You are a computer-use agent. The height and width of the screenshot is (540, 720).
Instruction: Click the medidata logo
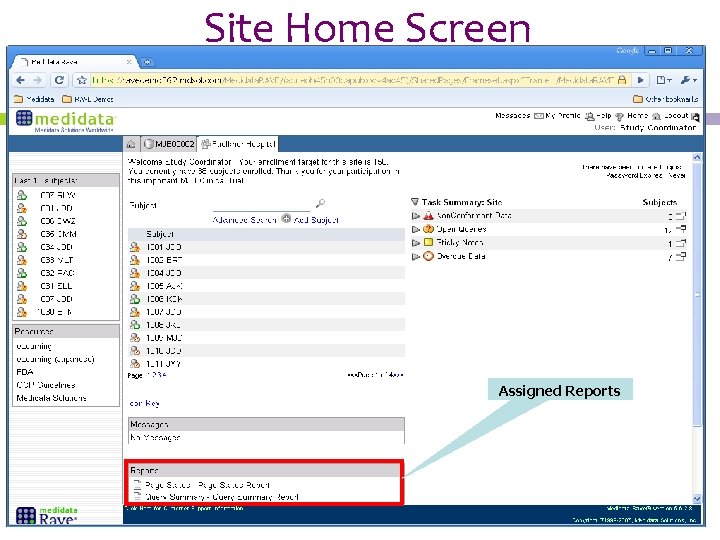point(65,121)
